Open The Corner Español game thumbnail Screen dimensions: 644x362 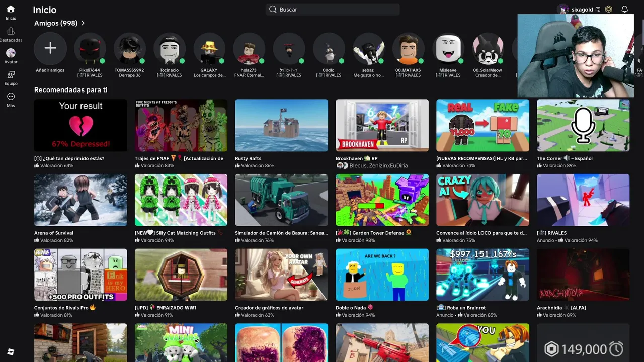583,125
